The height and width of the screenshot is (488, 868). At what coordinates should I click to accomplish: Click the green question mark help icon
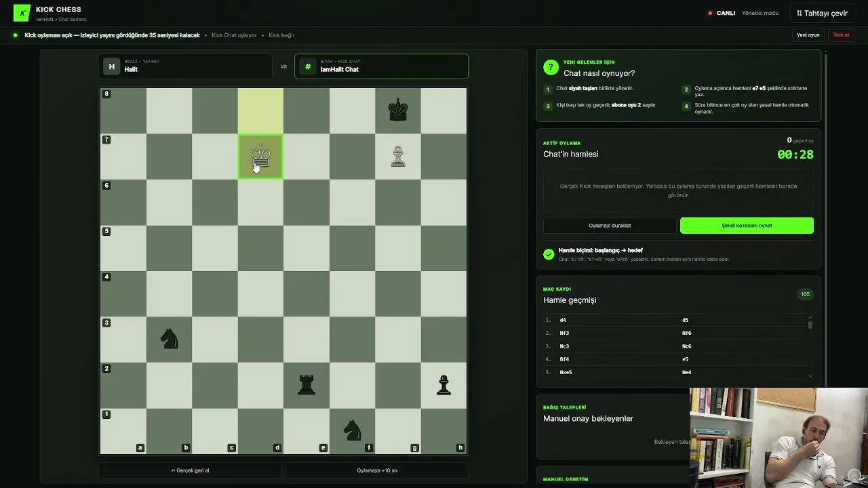click(x=551, y=68)
